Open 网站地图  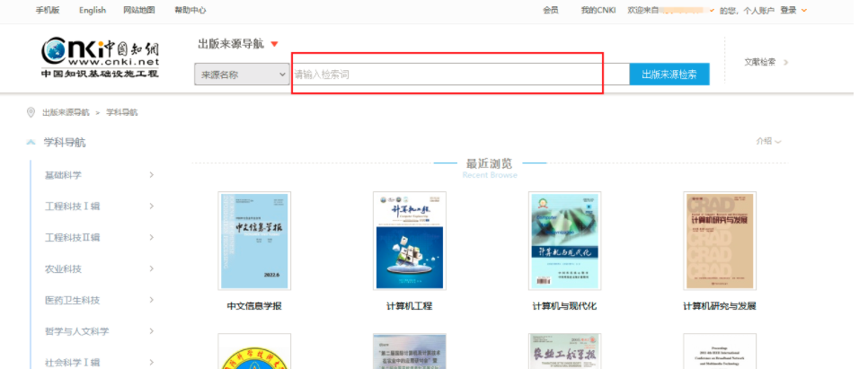coord(139,10)
